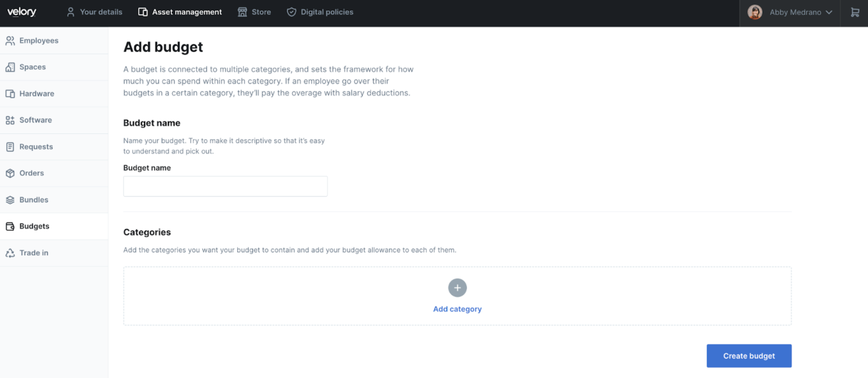Click the Store shop icon
Screen dimensions: 868x378
(242, 12)
